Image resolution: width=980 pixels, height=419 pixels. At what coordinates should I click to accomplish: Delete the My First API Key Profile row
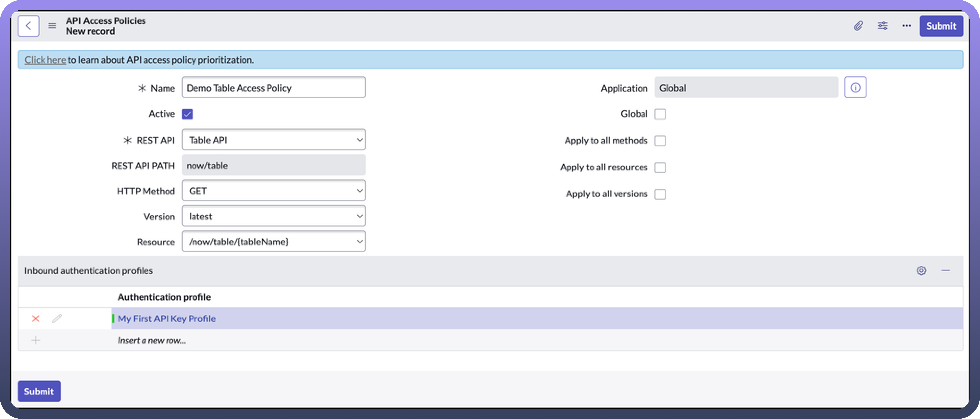(x=35, y=318)
